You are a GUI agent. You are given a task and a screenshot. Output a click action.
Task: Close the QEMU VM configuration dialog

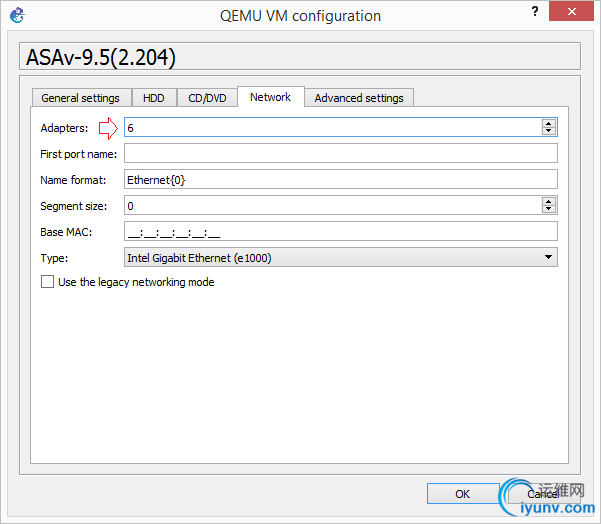(x=571, y=11)
